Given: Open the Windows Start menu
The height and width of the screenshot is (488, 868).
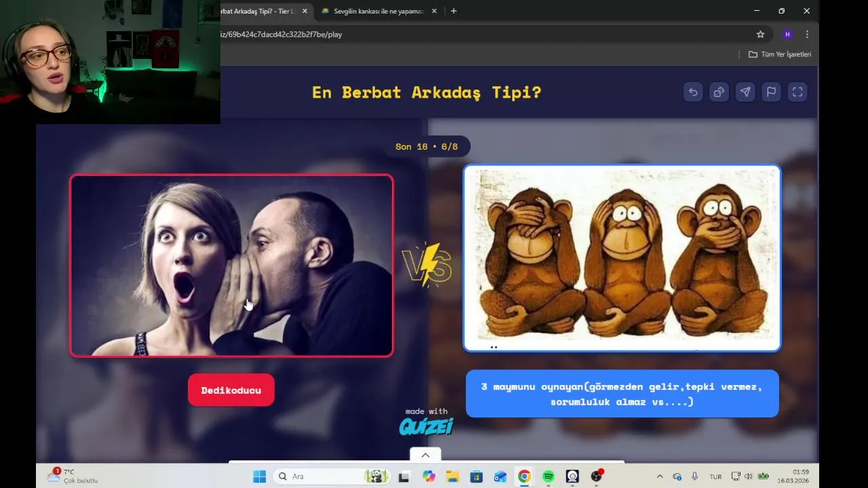Looking at the screenshot, I should pos(260,476).
